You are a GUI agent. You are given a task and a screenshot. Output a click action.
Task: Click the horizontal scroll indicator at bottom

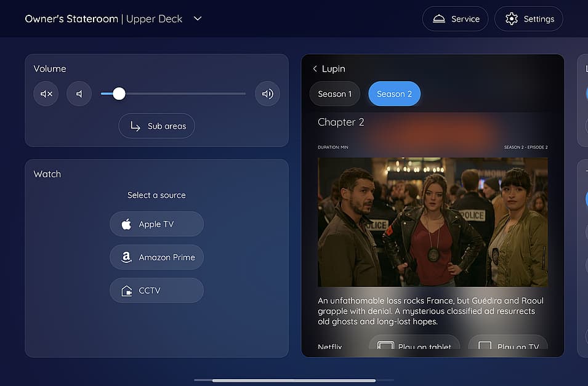294,380
